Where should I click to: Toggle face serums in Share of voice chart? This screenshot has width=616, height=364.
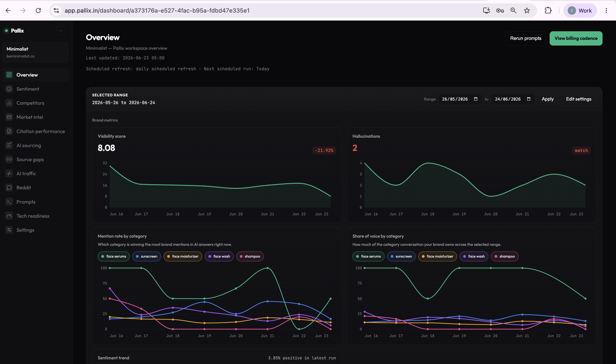(368, 256)
